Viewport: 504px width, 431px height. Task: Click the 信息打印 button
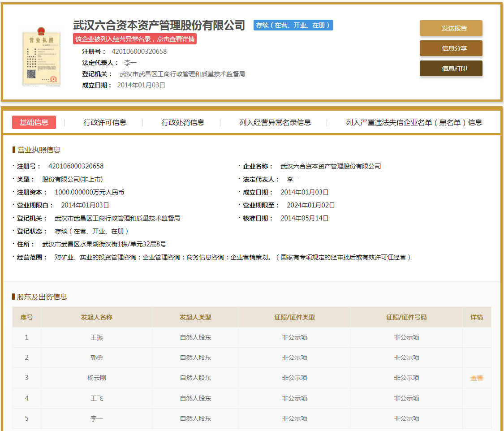click(451, 69)
